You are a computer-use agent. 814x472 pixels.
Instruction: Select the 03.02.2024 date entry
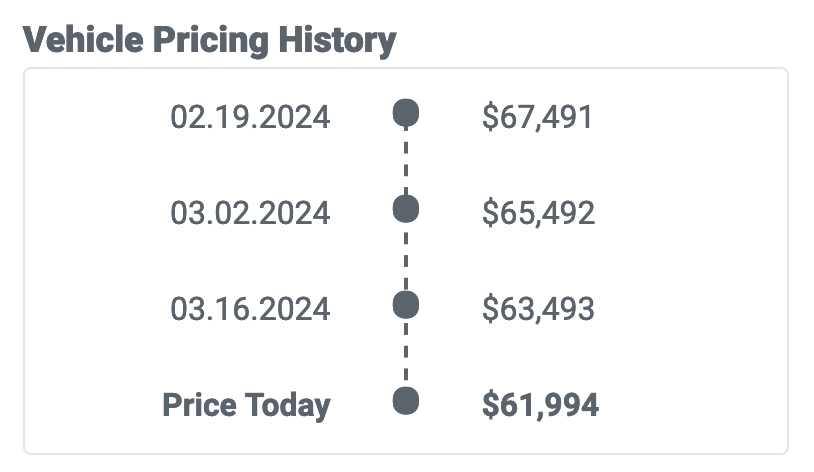(250, 213)
